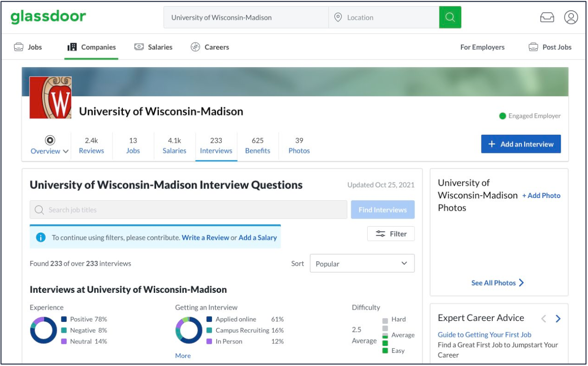Click the Jobs briefcase icon in navigation
This screenshot has width=588, height=366.
(19, 47)
